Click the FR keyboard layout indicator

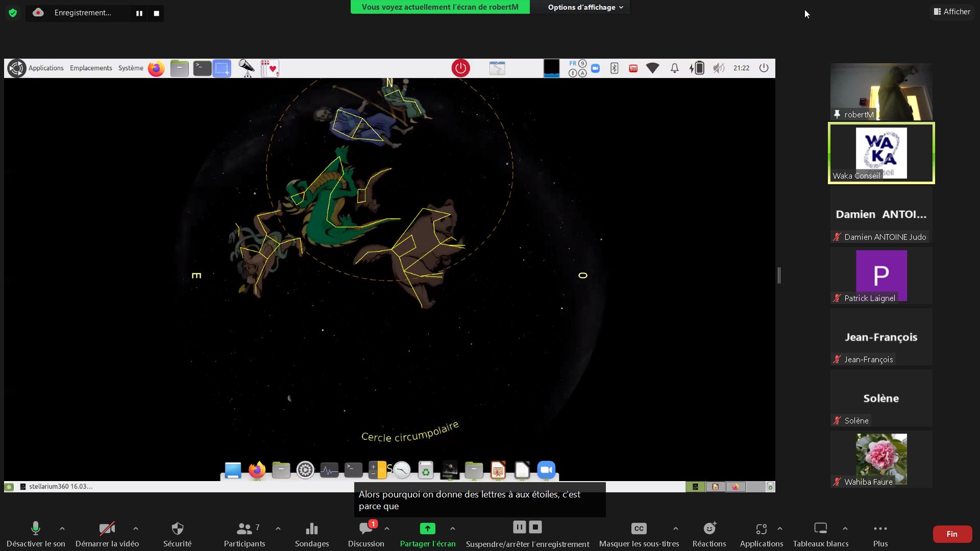coord(573,63)
